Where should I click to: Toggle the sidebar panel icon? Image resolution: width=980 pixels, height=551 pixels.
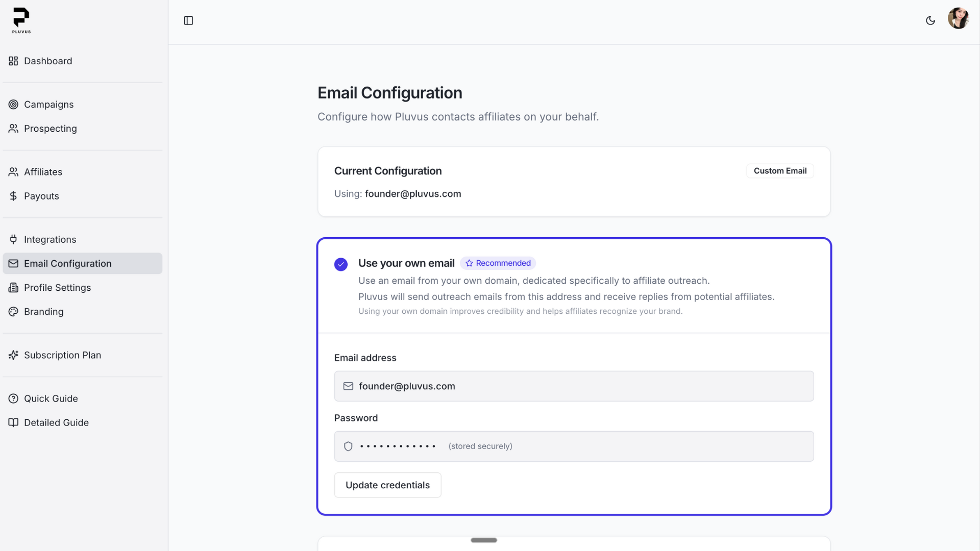[x=188, y=20]
